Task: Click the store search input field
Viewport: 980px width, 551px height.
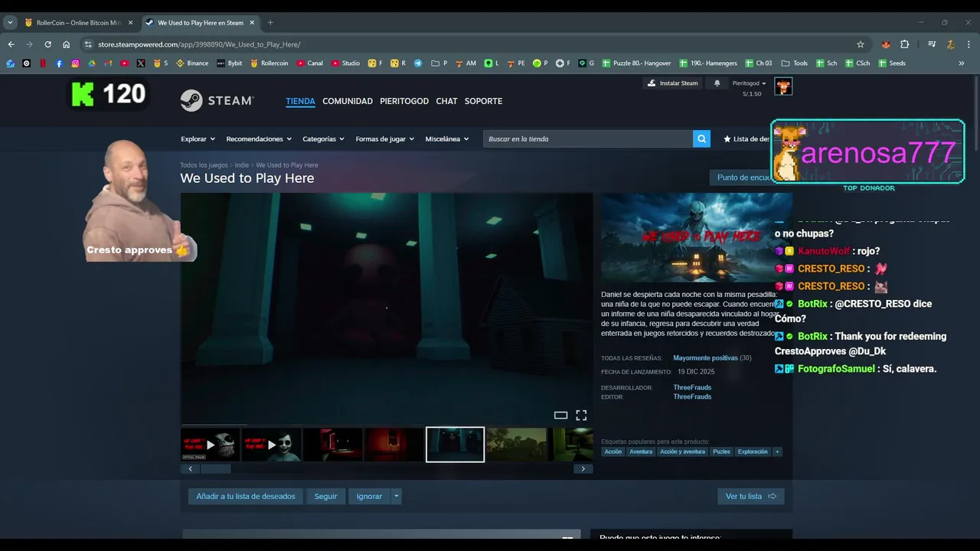Action: point(588,139)
